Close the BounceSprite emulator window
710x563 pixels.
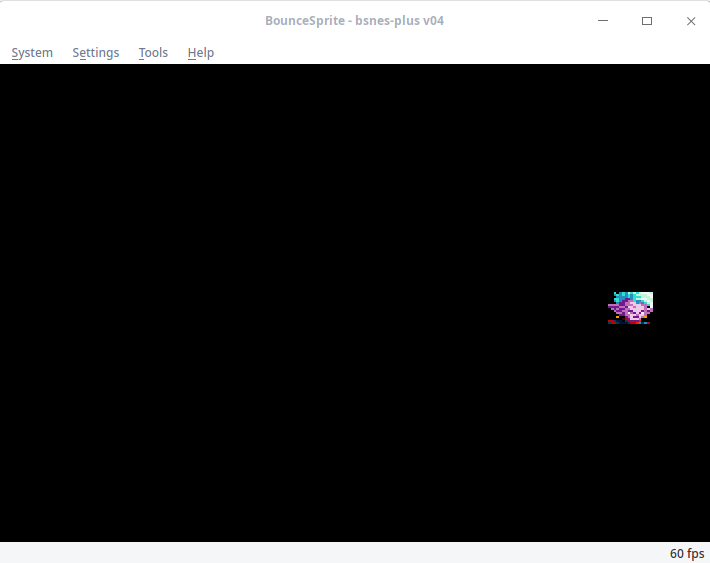[691, 21]
